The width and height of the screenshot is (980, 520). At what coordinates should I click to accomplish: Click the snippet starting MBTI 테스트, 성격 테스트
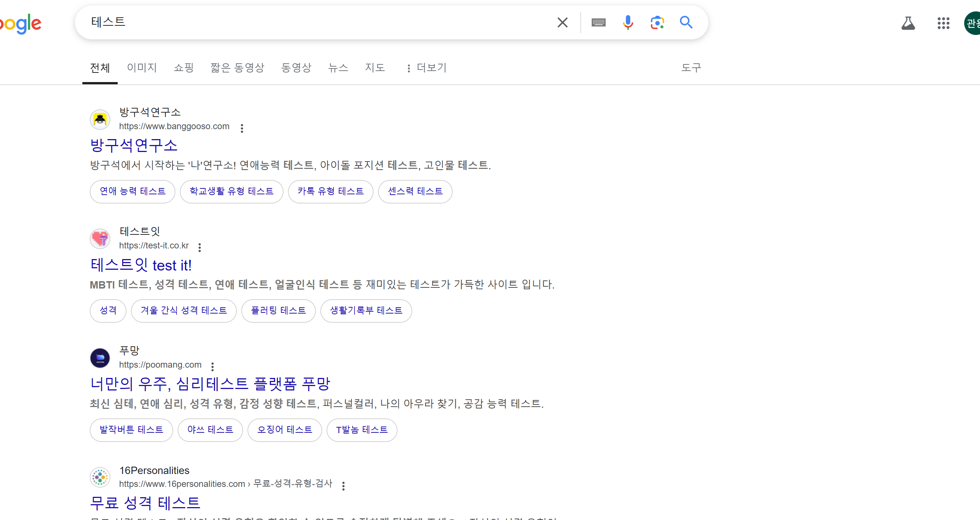[x=322, y=284]
